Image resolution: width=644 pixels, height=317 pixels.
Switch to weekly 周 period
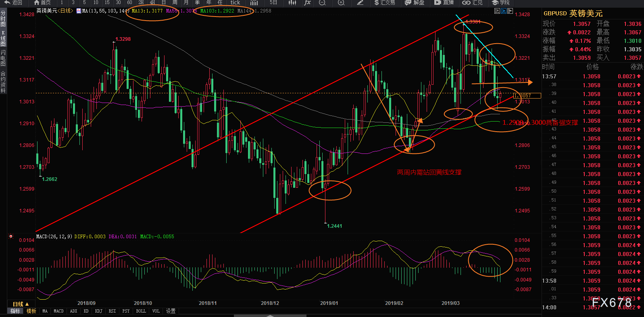pyautogui.click(x=175, y=2)
